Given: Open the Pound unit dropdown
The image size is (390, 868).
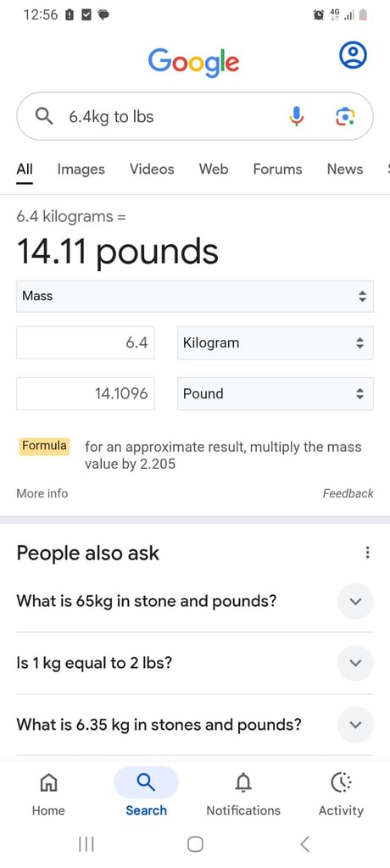Looking at the screenshot, I should coord(276,393).
